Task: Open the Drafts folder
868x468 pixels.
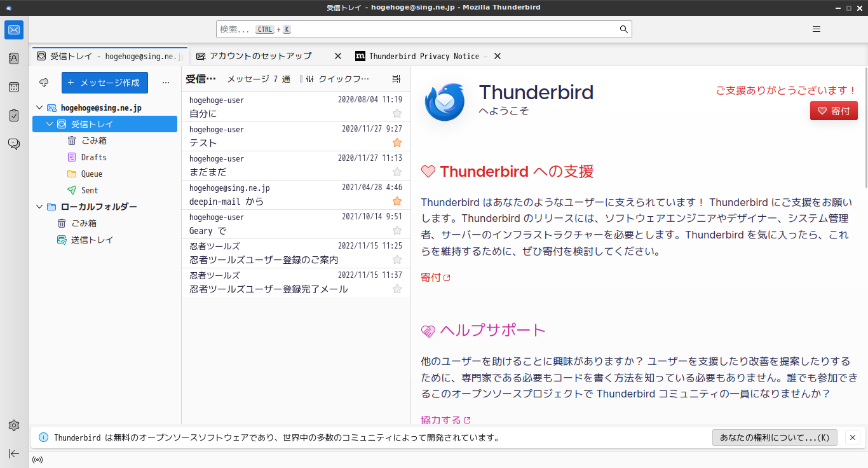Action: click(105, 157)
